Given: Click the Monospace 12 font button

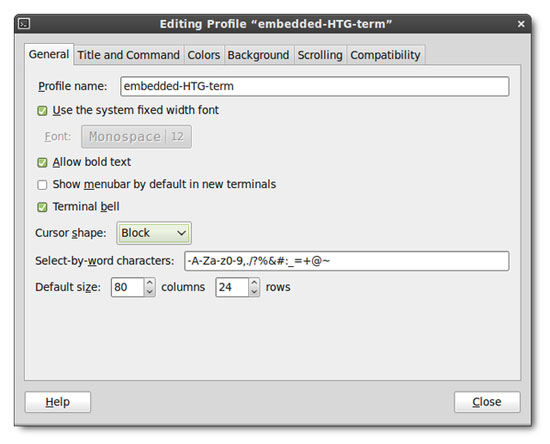Looking at the screenshot, I should 136,136.
